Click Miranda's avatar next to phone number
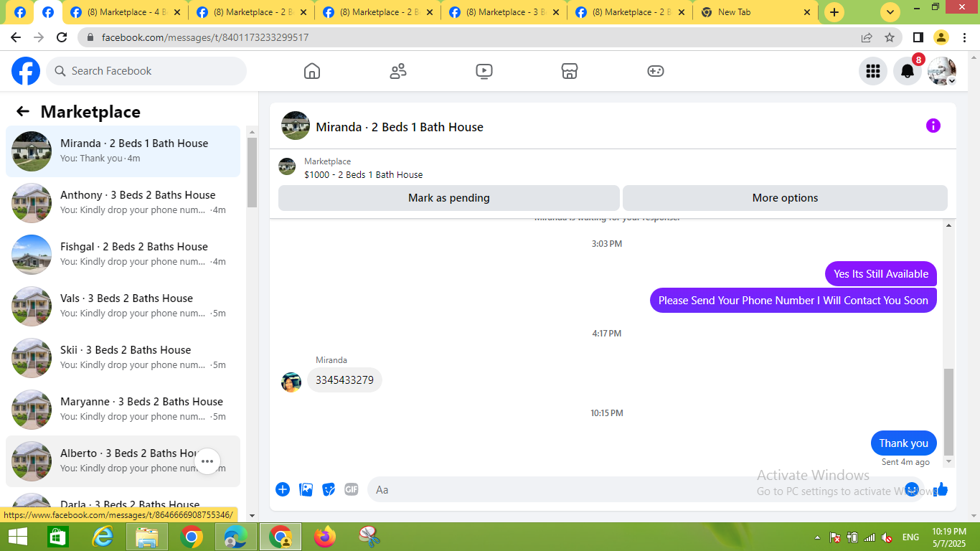 (291, 382)
